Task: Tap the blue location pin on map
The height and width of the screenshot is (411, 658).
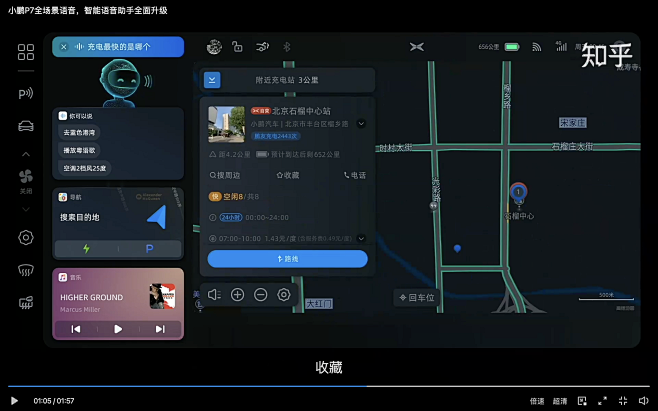Action: pyautogui.click(x=457, y=249)
